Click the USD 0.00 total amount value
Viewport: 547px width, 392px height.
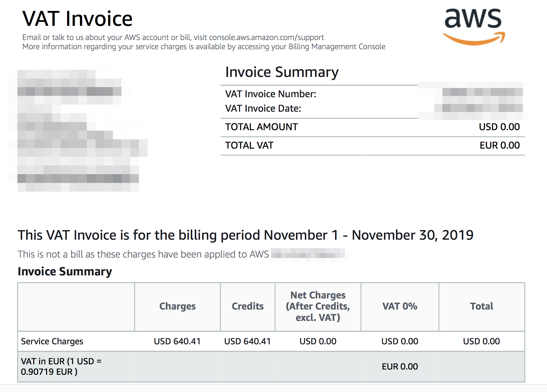(x=499, y=127)
